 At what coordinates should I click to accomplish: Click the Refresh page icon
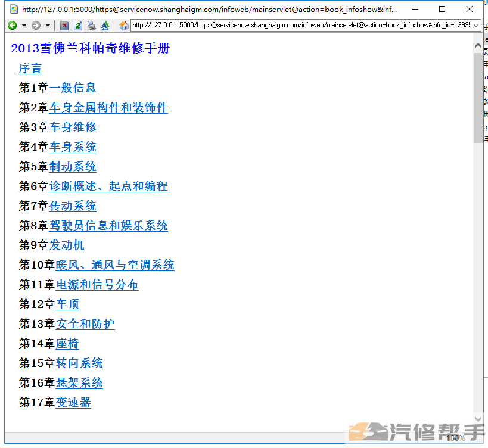(78, 25)
